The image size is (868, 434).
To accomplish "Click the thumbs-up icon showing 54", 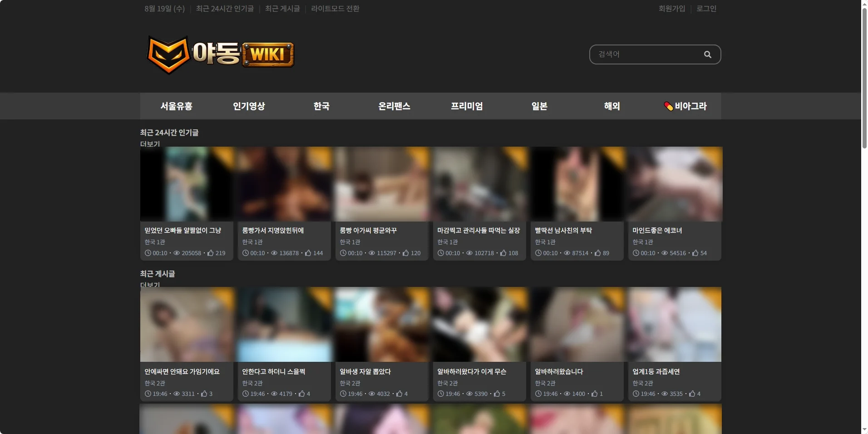I will (695, 253).
